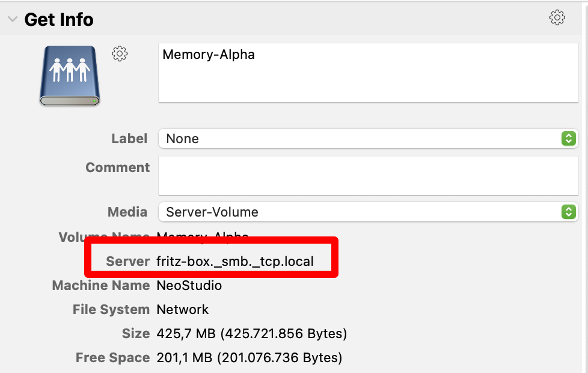Open the action gear menu in the header
This screenshot has width=588, height=373.
tap(557, 17)
